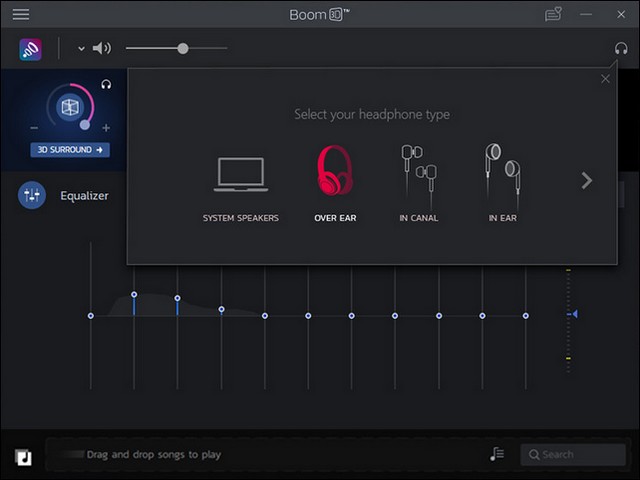The image size is (640, 480).
Task: Open the playlist icon near search
Action: click(497, 454)
